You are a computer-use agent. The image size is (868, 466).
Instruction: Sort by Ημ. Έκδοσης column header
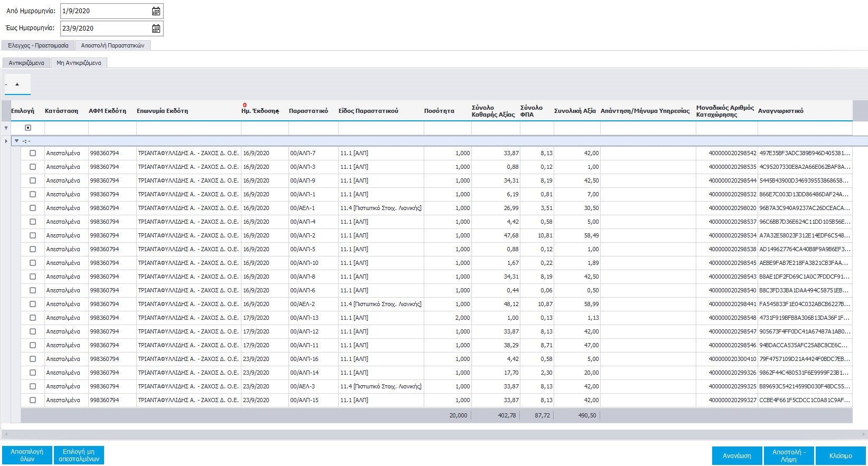point(260,111)
